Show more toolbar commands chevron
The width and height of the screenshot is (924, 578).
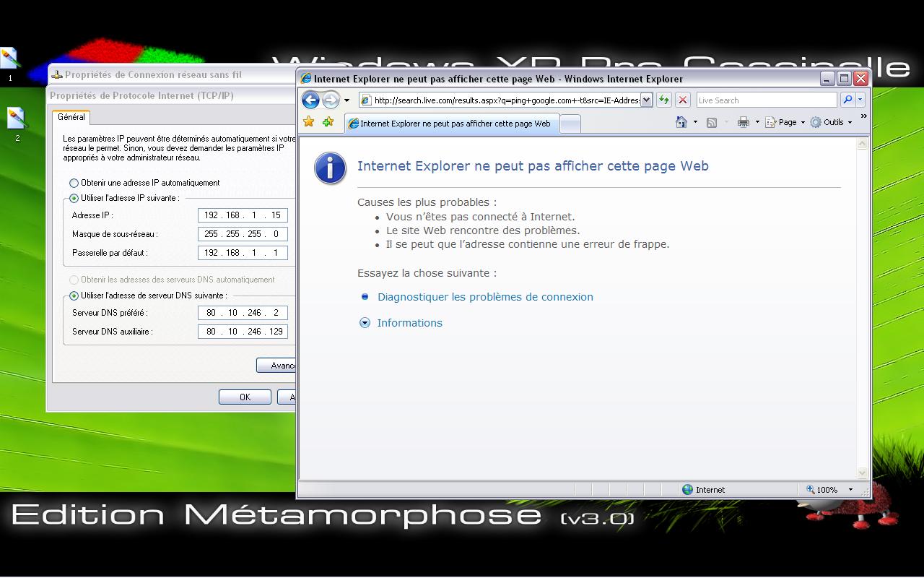863,116
